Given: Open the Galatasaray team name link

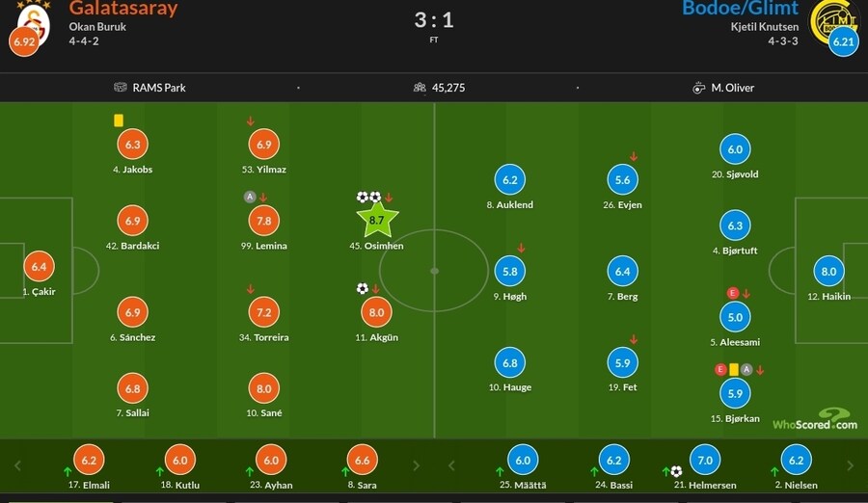Looking at the screenshot, I should click(123, 9).
